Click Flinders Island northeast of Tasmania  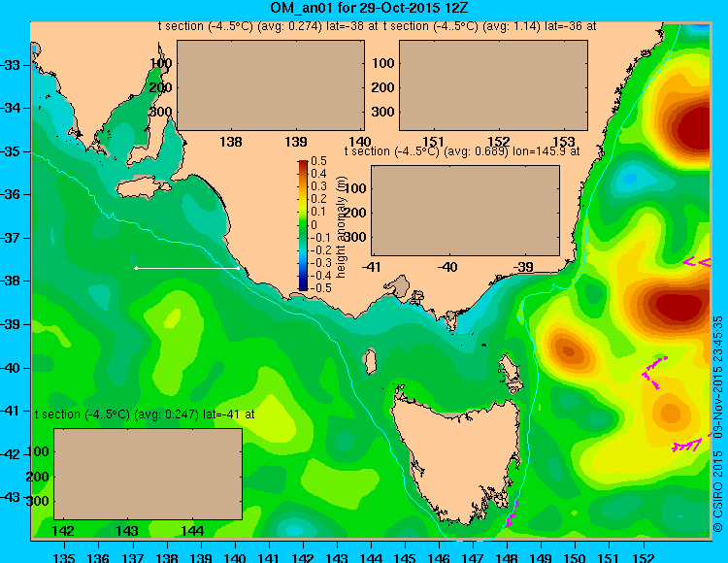(x=510, y=373)
